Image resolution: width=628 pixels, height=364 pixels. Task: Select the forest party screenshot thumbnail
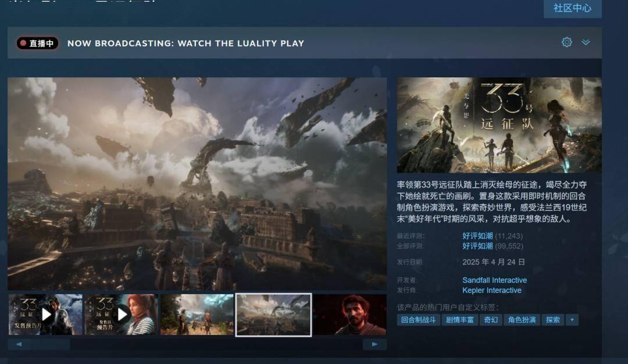pos(197,315)
